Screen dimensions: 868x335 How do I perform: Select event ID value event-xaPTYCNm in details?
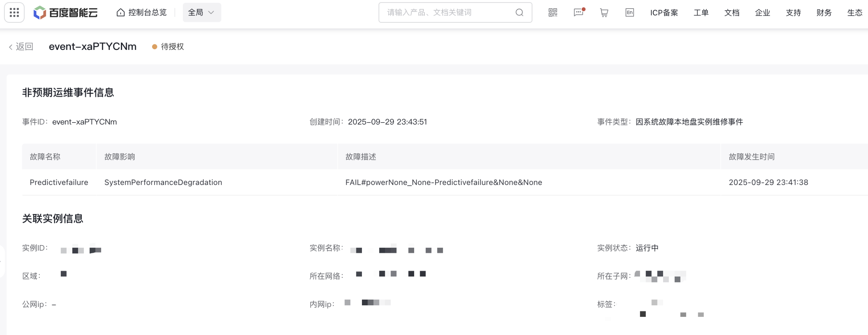tap(84, 122)
